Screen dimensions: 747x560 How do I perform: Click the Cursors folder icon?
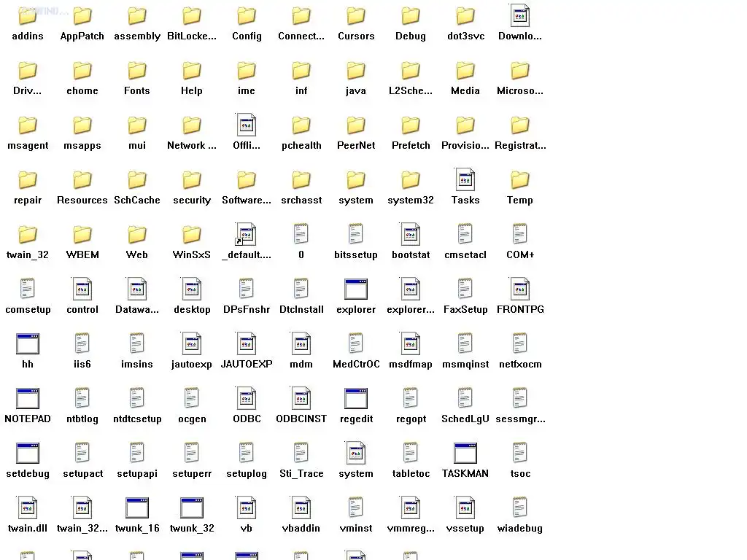356,16
